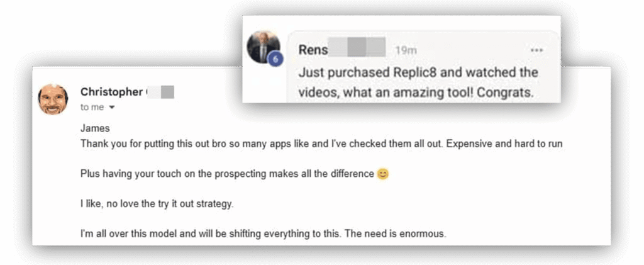Click the blue number 6 badge
The height and width of the screenshot is (265, 644).
point(275,60)
